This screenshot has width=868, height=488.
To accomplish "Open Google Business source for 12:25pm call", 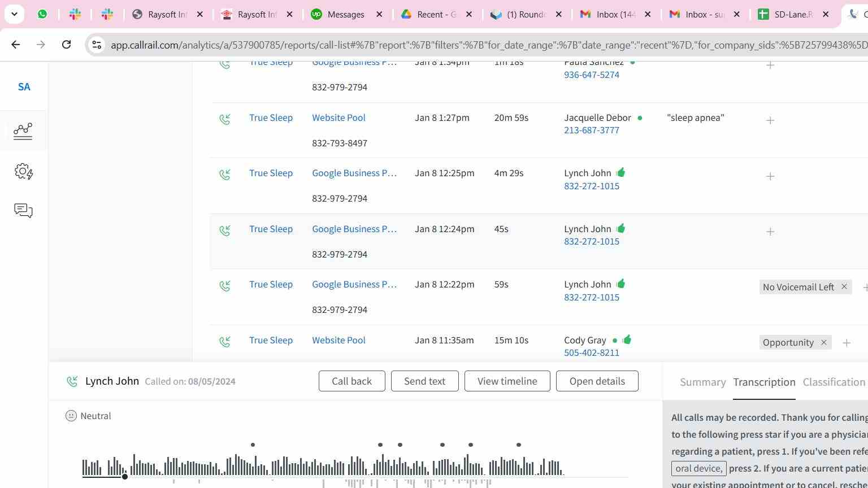I will click(x=354, y=173).
